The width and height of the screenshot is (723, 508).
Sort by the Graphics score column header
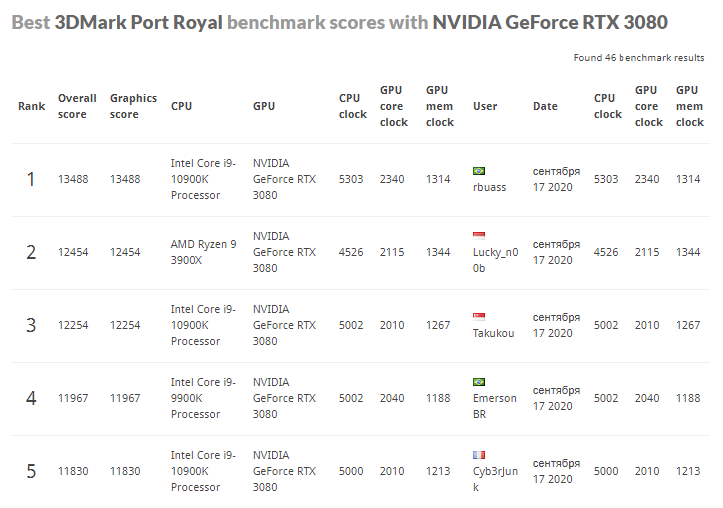133,106
